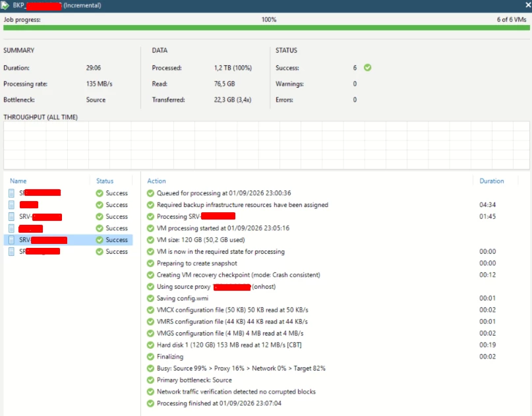Click the first VM's server icon
The image size is (532, 416).
point(11,193)
